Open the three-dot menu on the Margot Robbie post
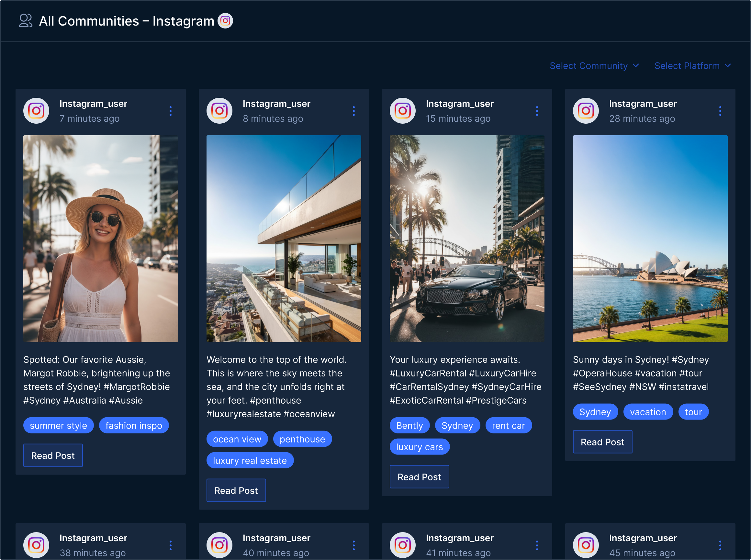 click(x=171, y=111)
